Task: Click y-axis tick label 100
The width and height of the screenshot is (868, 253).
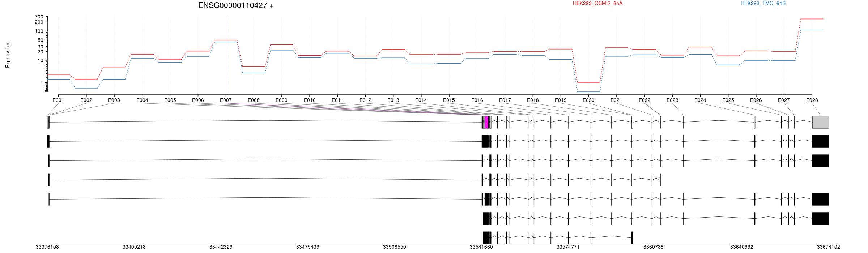Action: (x=39, y=31)
